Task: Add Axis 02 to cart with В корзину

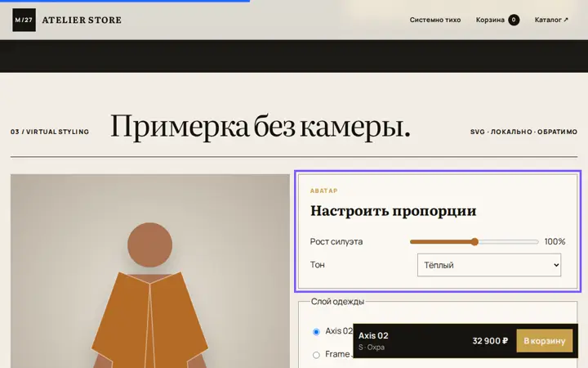Action: tap(545, 341)
